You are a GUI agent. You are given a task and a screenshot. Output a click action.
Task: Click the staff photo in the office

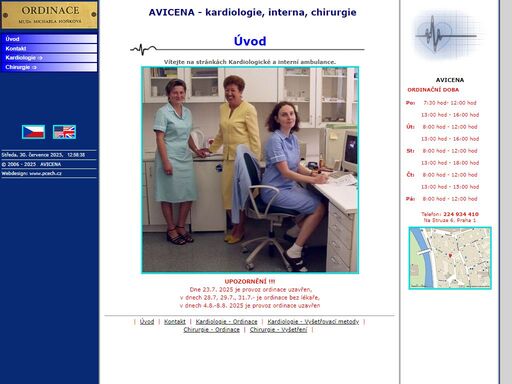250,170
